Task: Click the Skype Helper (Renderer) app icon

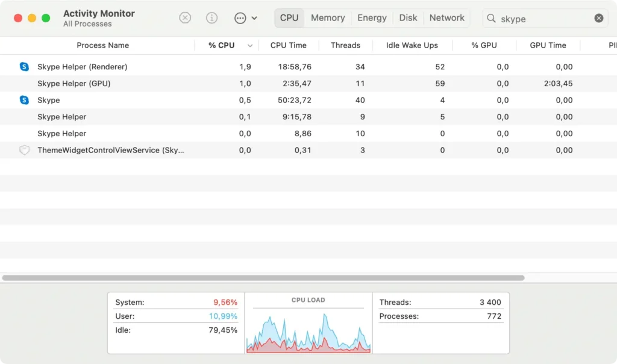Action: [x=24, y=67]
